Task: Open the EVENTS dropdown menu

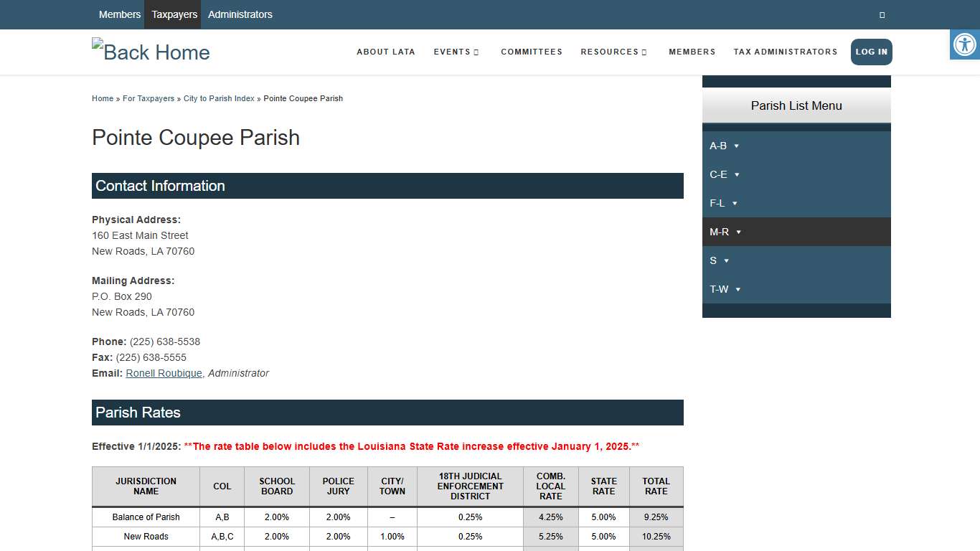Action: [456, 52]
